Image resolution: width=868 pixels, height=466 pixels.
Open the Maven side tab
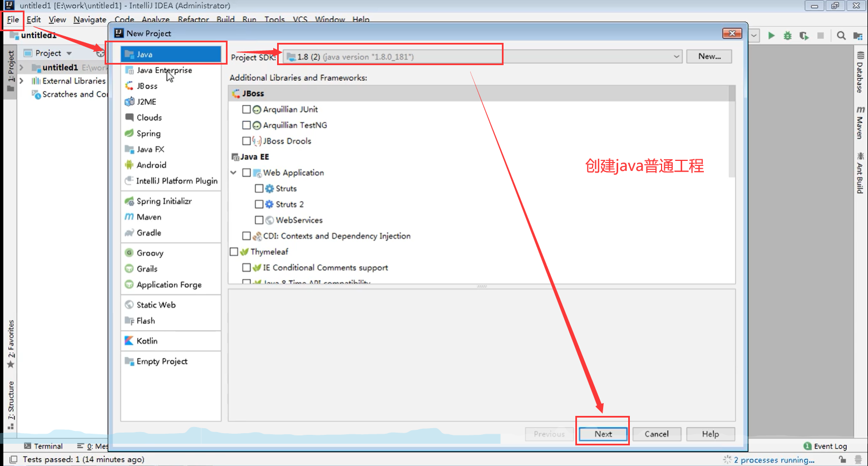pos(860,122)
